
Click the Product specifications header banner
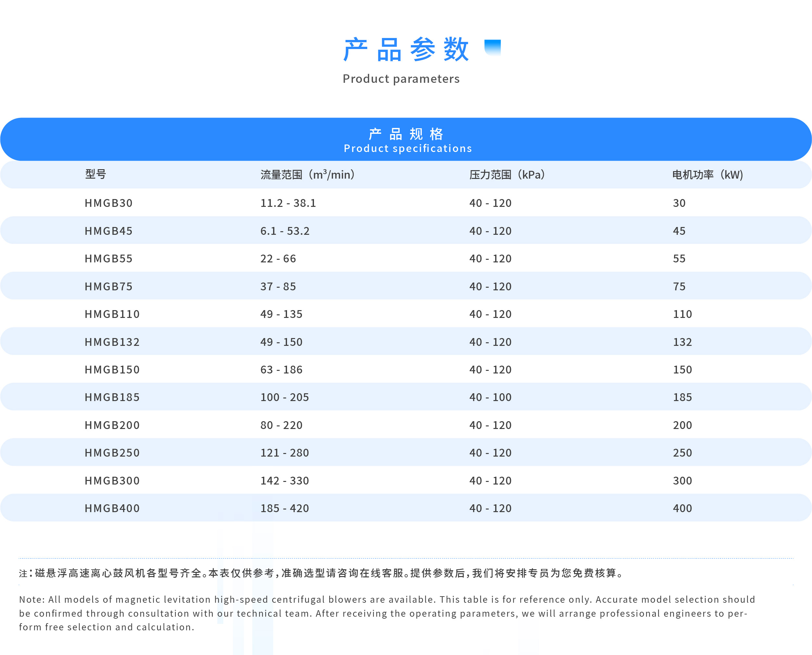406,140
